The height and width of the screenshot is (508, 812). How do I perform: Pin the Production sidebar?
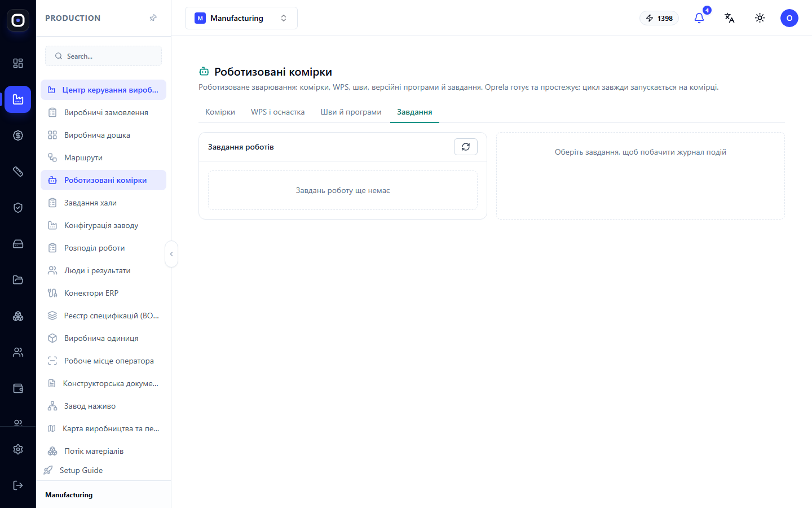[153, 18]
